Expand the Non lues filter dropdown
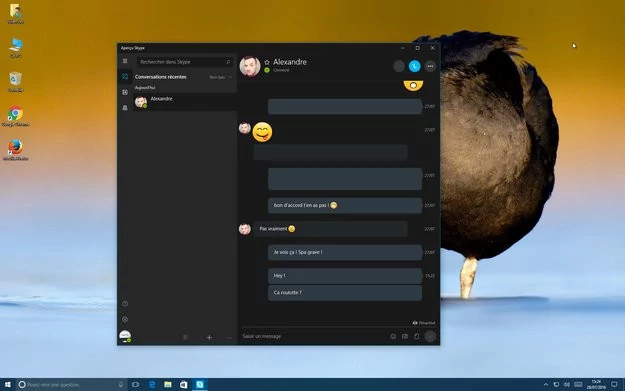Screen dimensions: 625x391 tap(220, 77)
